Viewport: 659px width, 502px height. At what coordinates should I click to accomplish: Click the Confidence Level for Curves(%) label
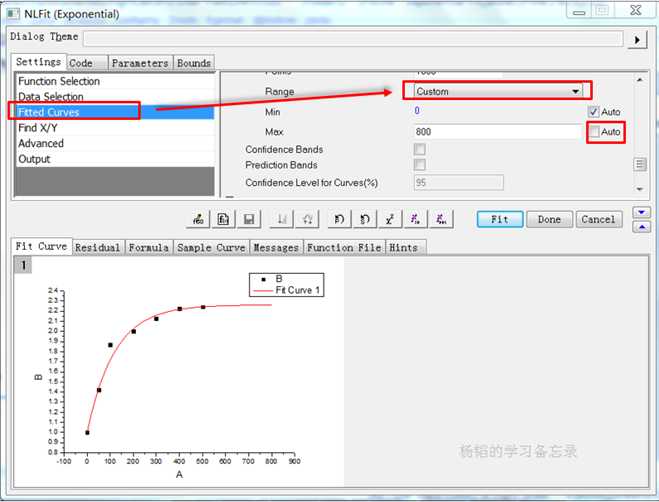[x=311, y=183]
